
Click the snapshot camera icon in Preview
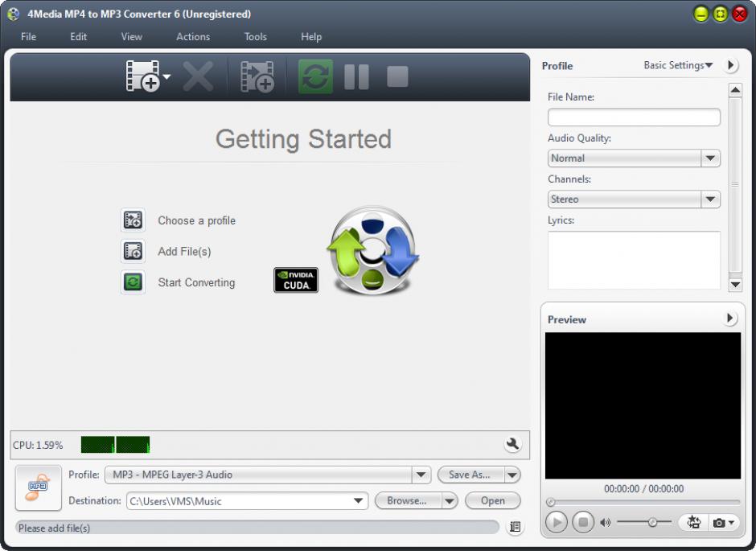pyautogui.click(x=718, y=522)
